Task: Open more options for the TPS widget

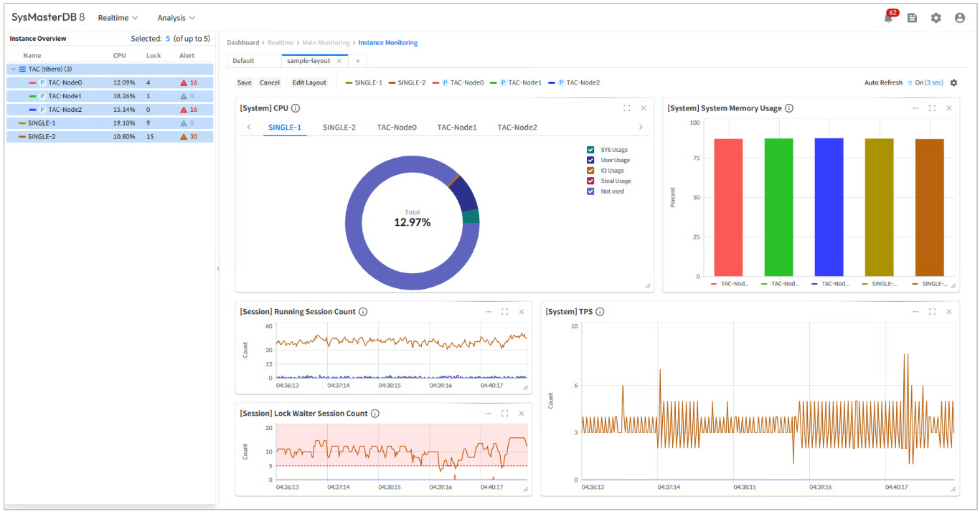Action: 915,312
